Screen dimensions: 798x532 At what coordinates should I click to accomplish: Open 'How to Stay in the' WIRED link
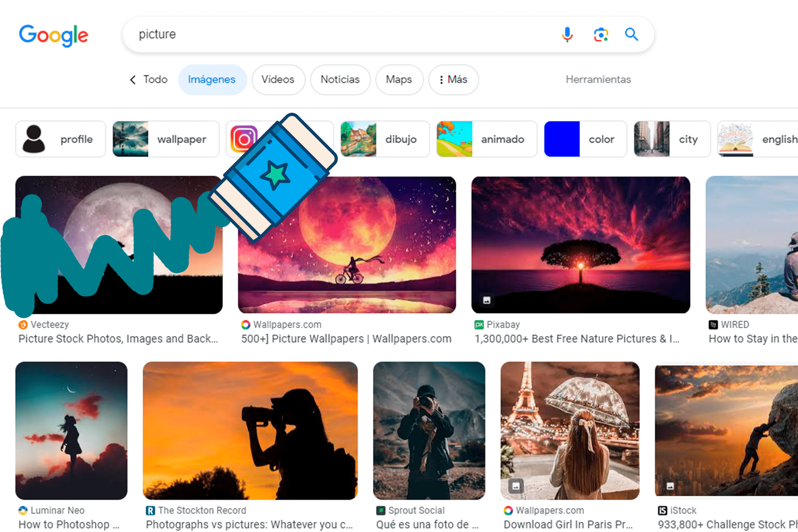click(x=753, y=339)
